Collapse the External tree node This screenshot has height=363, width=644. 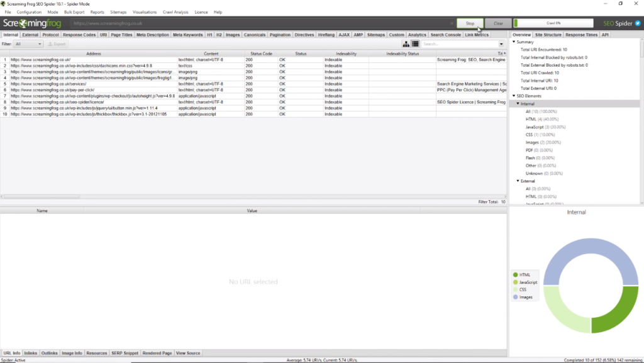(x=518, y=181)
